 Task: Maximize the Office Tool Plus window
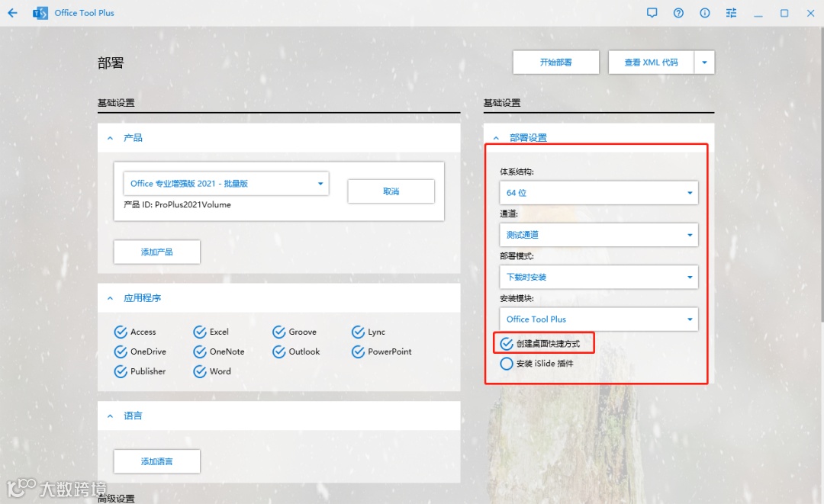(x=784, y=13)
